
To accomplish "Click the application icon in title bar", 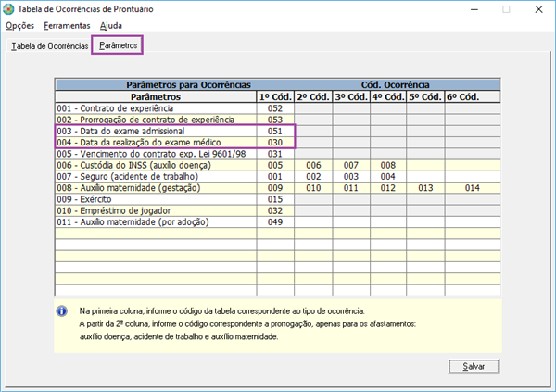I will point(8,9).
